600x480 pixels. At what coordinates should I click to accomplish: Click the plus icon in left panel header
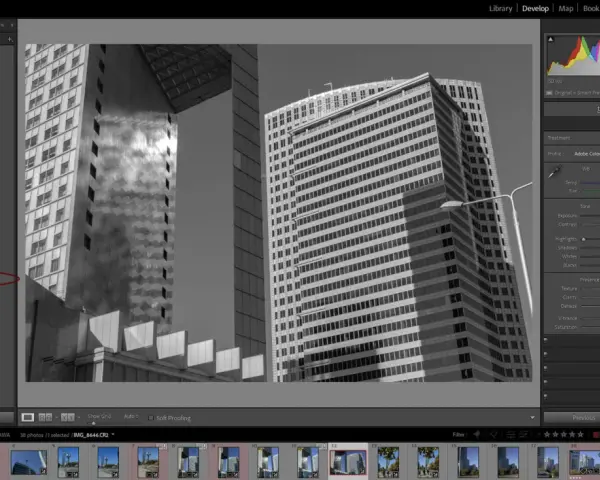(10, 39)
